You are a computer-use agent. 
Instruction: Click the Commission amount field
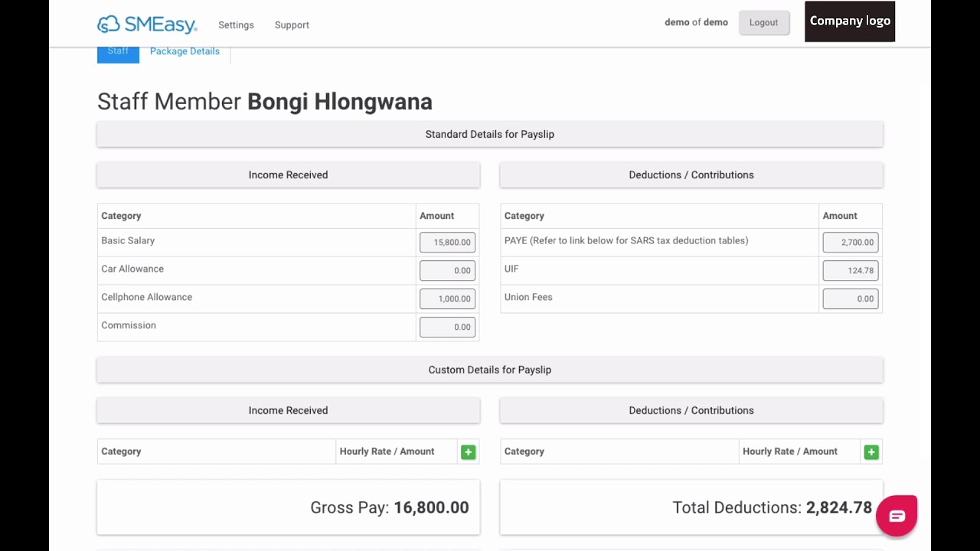[447, 327]
